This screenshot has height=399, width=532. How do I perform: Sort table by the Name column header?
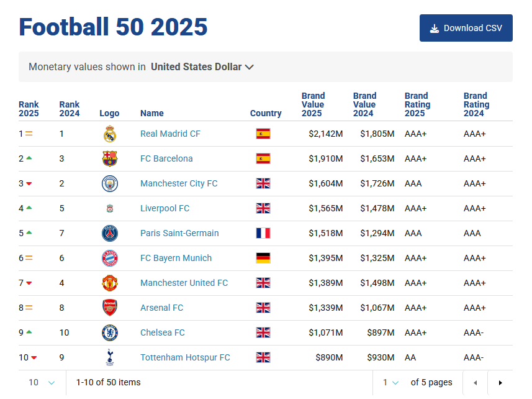tap(152, 113)
